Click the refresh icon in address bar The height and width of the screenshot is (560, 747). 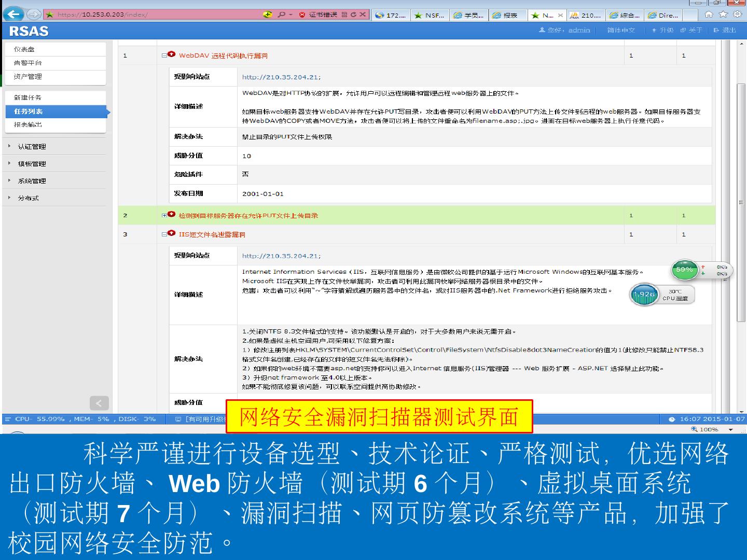tap(353, 15)
